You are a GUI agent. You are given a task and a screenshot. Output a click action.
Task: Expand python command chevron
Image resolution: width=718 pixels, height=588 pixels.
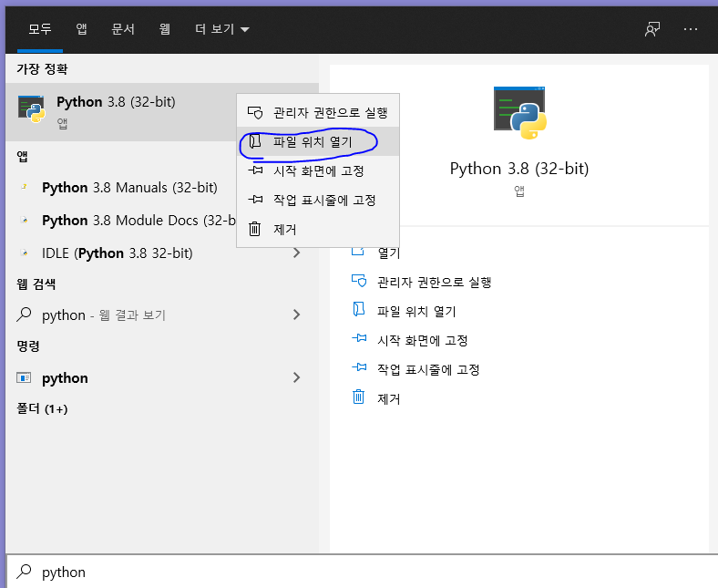[x=296, y=377]
